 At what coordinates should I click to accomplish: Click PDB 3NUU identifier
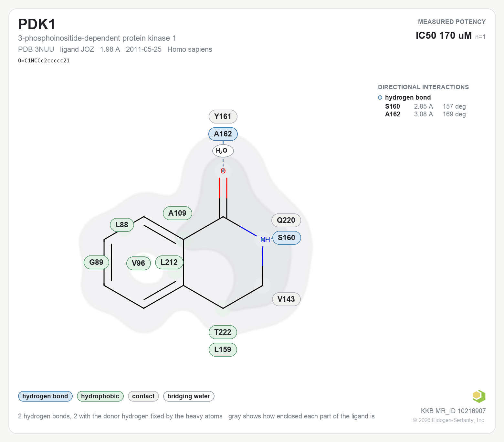36,49
